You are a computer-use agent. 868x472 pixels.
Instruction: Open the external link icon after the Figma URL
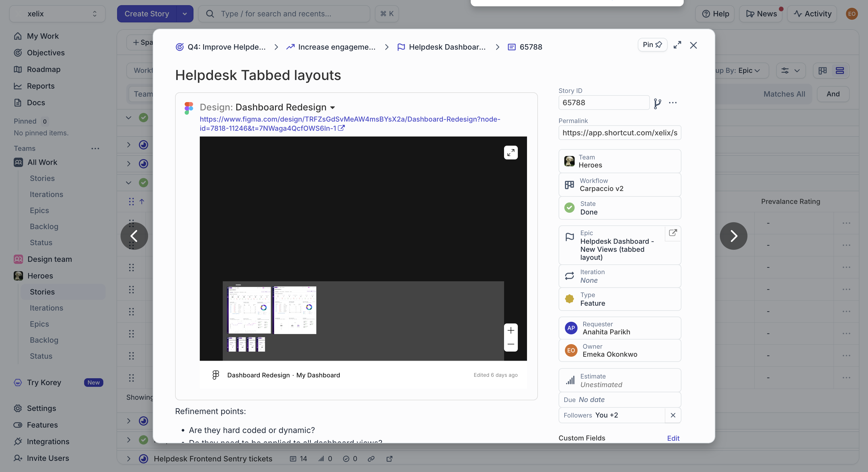341,128
